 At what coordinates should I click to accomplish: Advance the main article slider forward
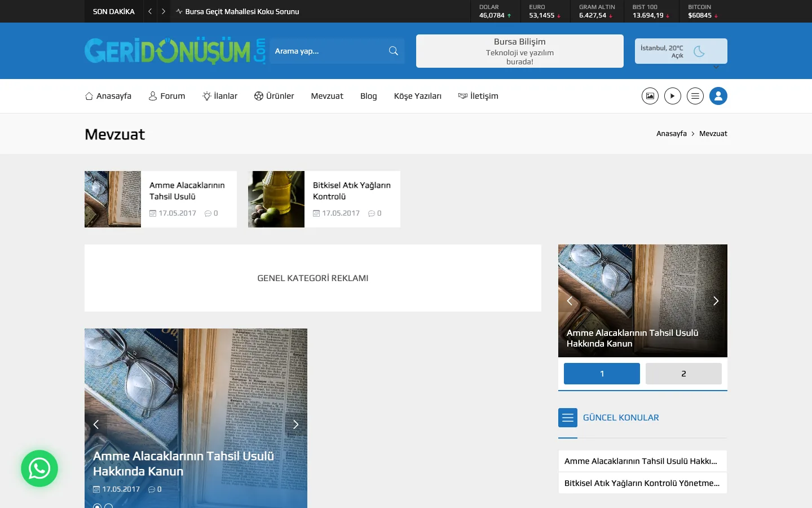click(x=295, y=424)
